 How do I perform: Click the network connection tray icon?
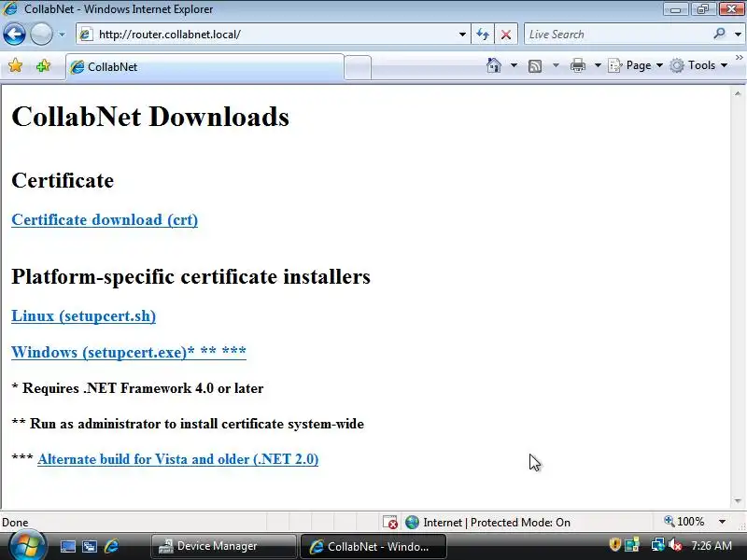point(658,544)
